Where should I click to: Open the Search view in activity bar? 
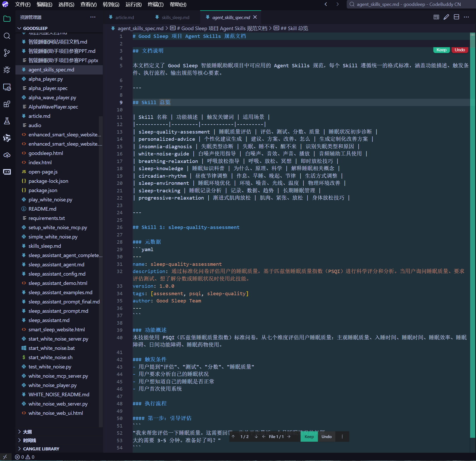[x=7, y=36]
